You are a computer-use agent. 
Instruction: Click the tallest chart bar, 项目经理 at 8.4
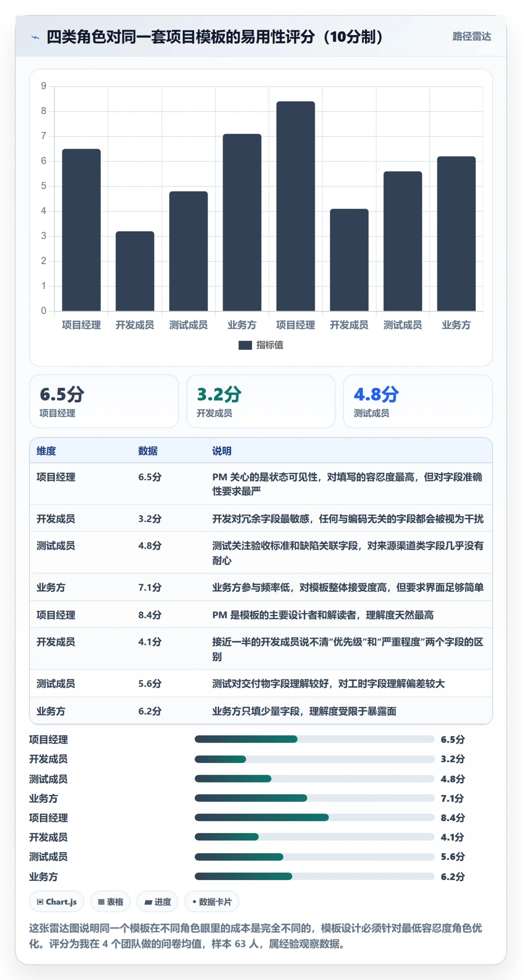click(295, 206)
